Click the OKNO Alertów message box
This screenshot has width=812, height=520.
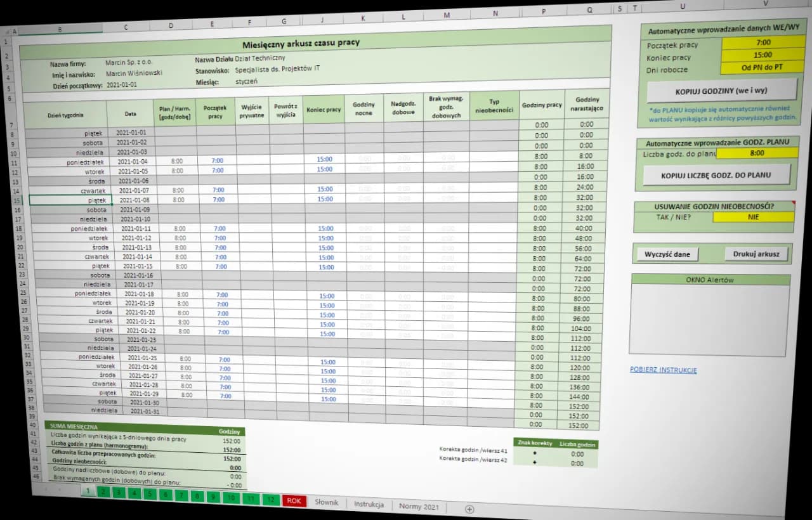pos(710,319)
